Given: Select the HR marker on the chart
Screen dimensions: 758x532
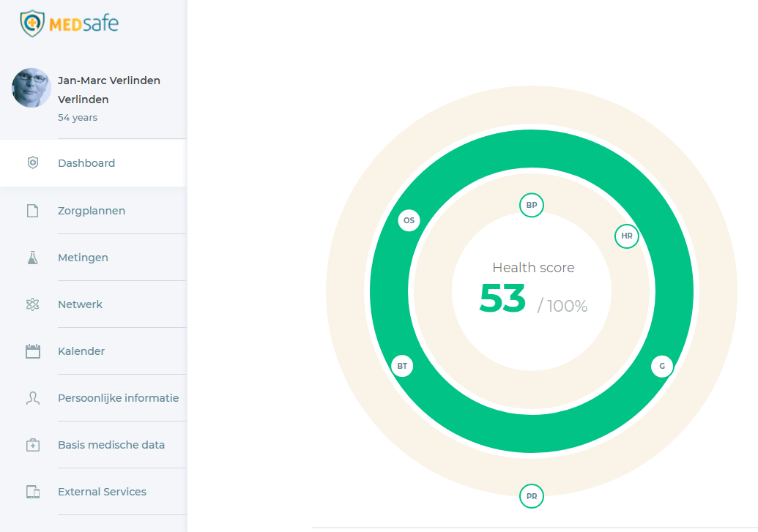Looking at the screenshot, I should (627, 236).
